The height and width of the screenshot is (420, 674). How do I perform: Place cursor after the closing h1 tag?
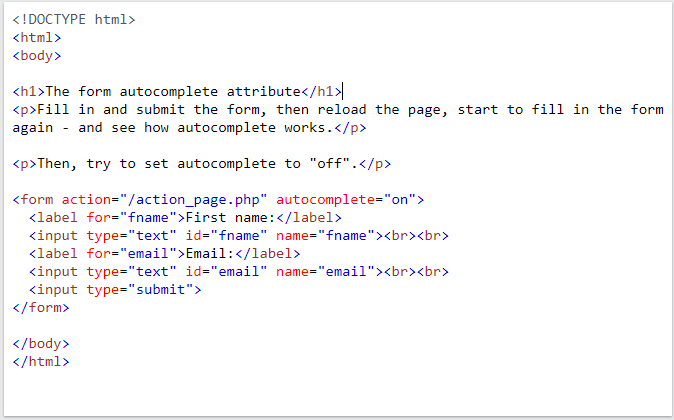pyautogui.click(x=343, y=91)
